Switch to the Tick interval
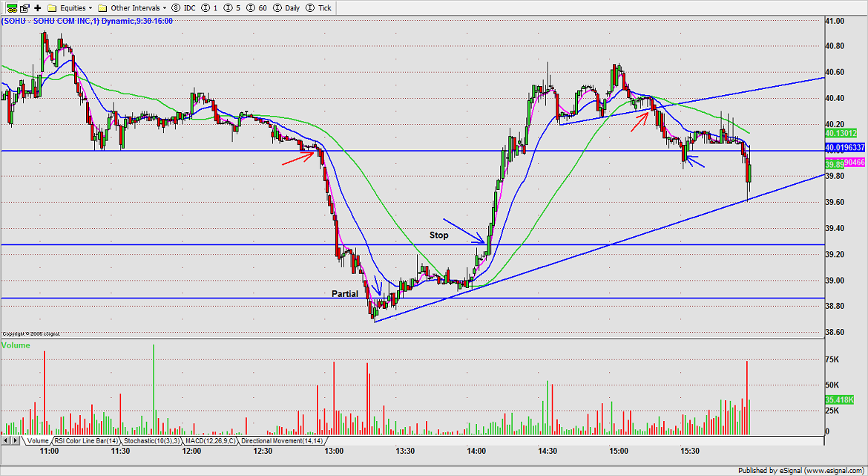The height and width of the screenshot is (476, 868). pos(318,7)
